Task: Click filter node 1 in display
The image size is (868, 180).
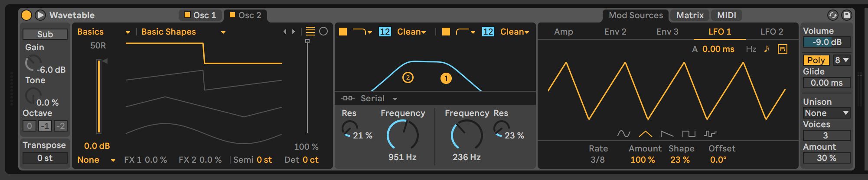Action: point(446,78)
